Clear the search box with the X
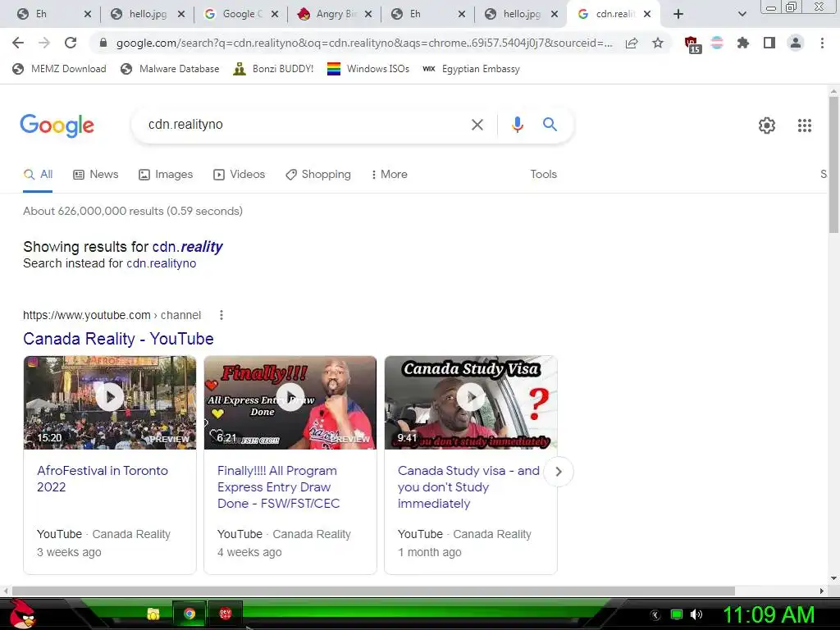This screenshot has width=840, height=630. [477, 125]
